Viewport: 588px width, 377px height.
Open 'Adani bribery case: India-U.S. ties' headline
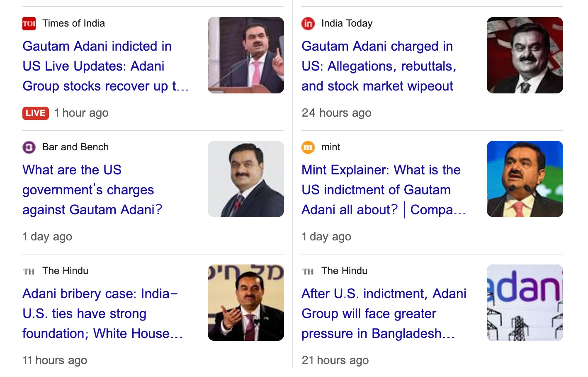click(x=103, y=313)
